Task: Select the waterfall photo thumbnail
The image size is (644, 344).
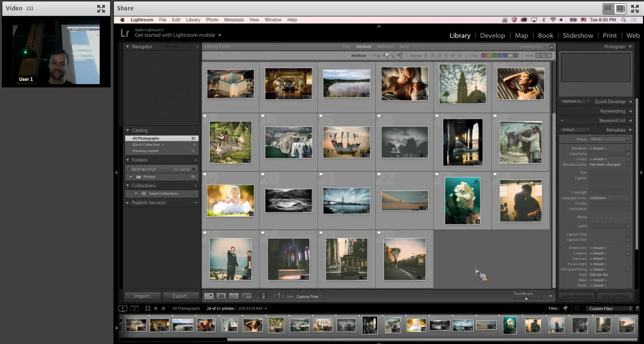Action: (x=289, y=142)
